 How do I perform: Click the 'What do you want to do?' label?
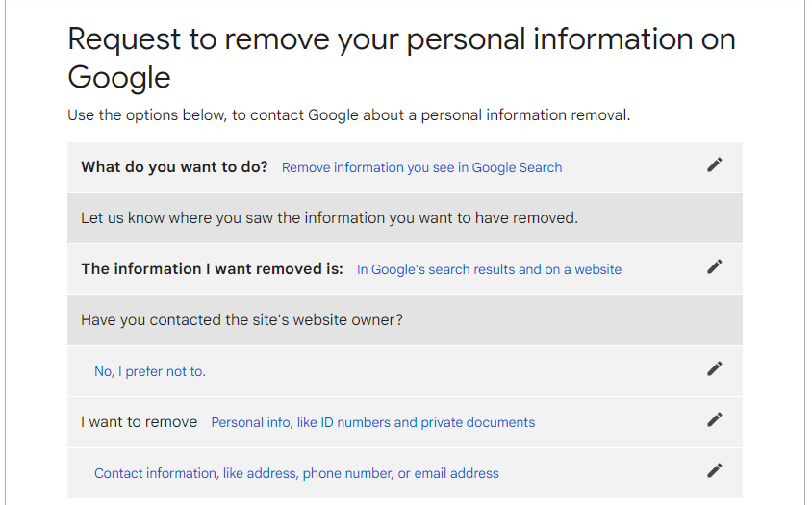pos(174,166)
